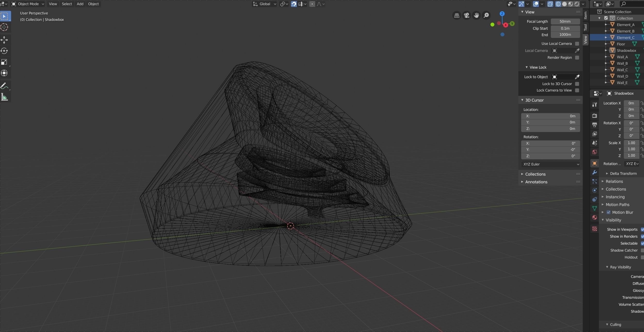Toggle camera view icon in viewport
Viewport: 644px width, 332px height.
[467, 15]
